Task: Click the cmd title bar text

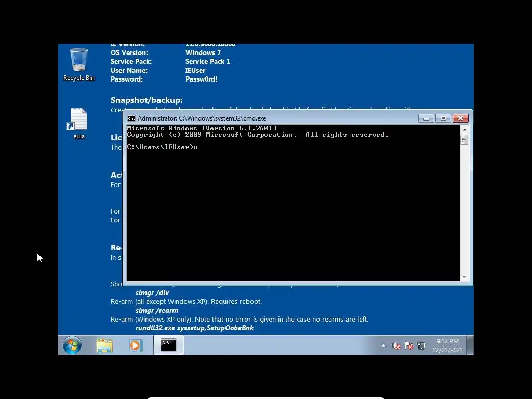Action: pyautogui.click(x=202, y=118)
